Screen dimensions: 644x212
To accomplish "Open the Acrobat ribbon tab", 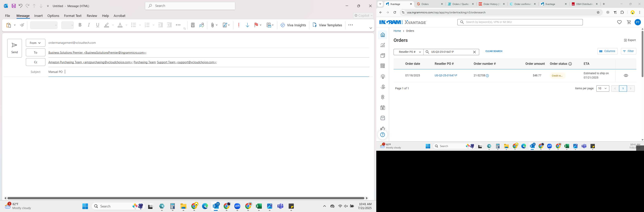I will [120, 16].
